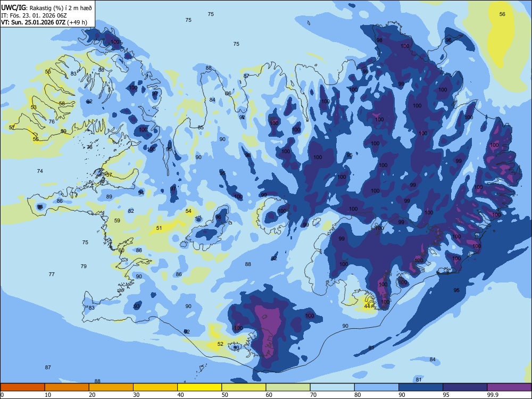The height and width of the screenshot is (399, 532).
Task: Click the 44 humidity value on the south coast
Action: [x=367, y=306]
